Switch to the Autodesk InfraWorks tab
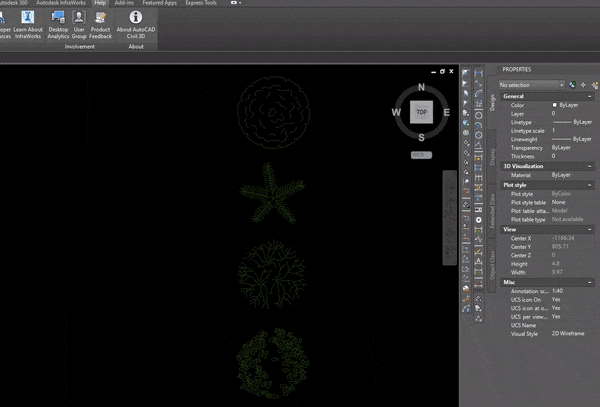This screenshot has height=407, width=600. click(61, 3)
